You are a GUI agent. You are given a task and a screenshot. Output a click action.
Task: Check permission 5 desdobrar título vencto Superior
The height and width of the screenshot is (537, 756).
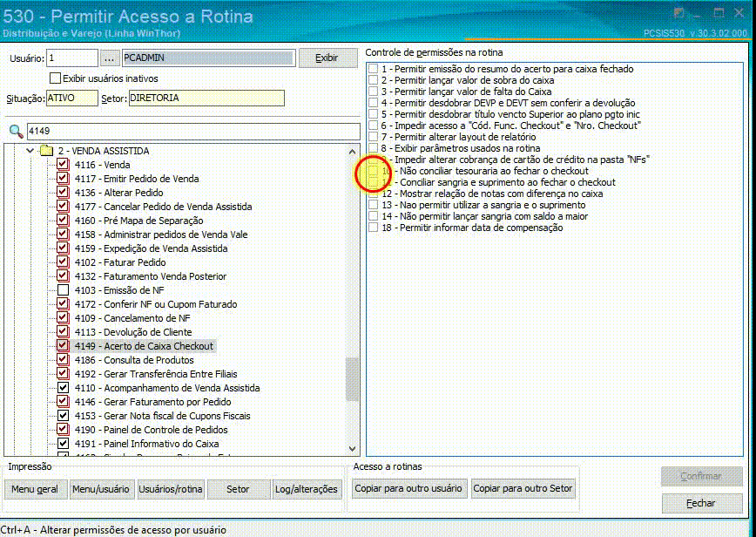tap(373, 114)
